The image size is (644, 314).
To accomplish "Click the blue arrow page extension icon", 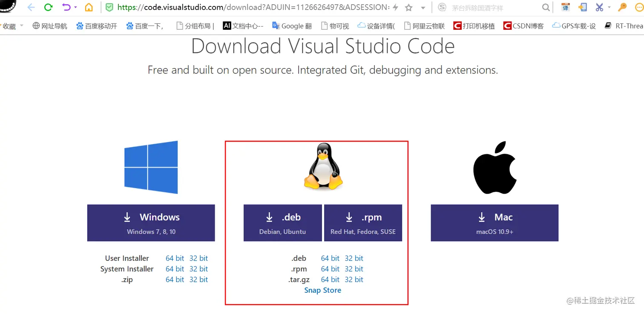I will click(583, 7).
